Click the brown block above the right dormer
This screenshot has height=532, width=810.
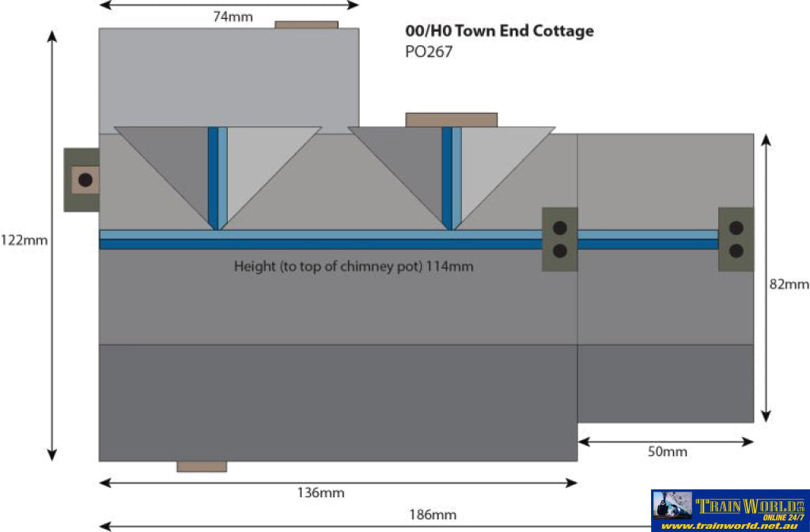tap(451, 119)
